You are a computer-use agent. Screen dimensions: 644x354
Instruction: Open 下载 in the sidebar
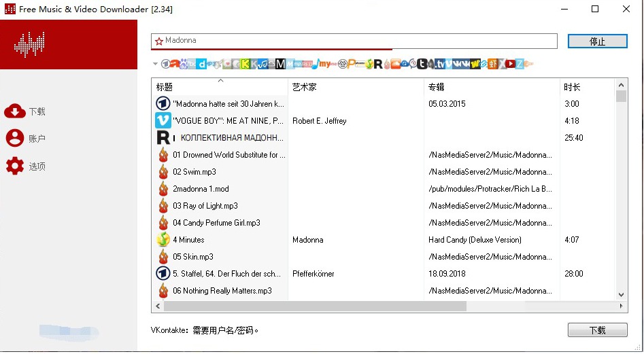(x=37, y=111)
